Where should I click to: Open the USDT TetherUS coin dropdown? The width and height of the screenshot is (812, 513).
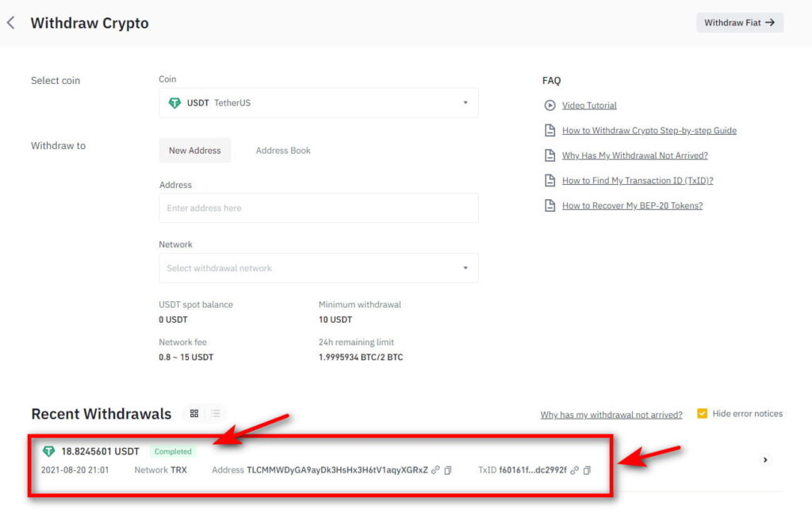[319, 103]
